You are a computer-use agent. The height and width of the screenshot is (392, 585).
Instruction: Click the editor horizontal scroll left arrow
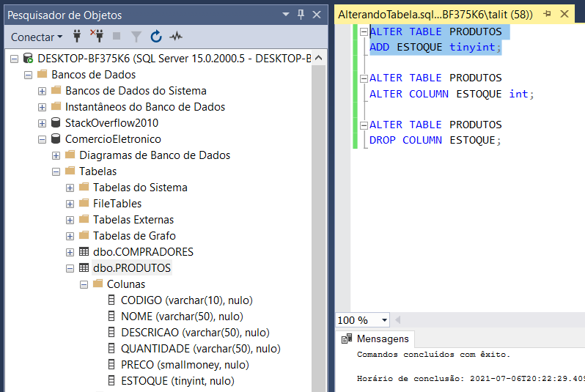[398, 319]
